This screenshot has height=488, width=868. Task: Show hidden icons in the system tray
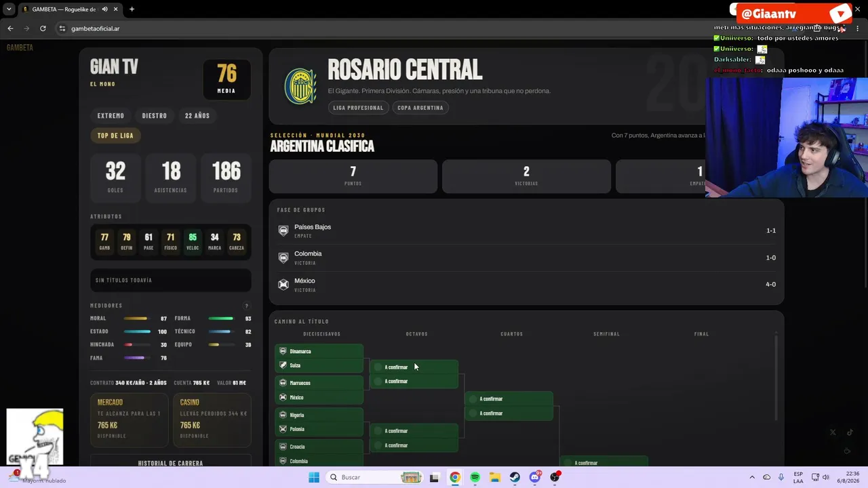tap(752, 477)
